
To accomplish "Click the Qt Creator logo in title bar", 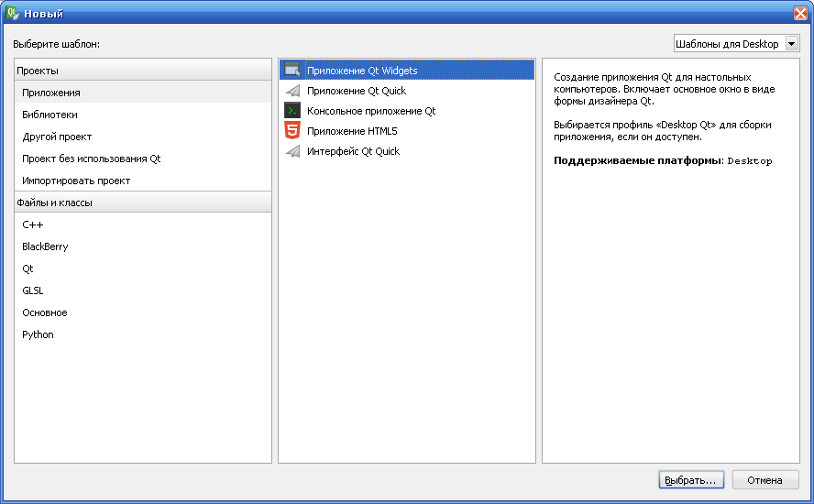I will coord(12,13).
